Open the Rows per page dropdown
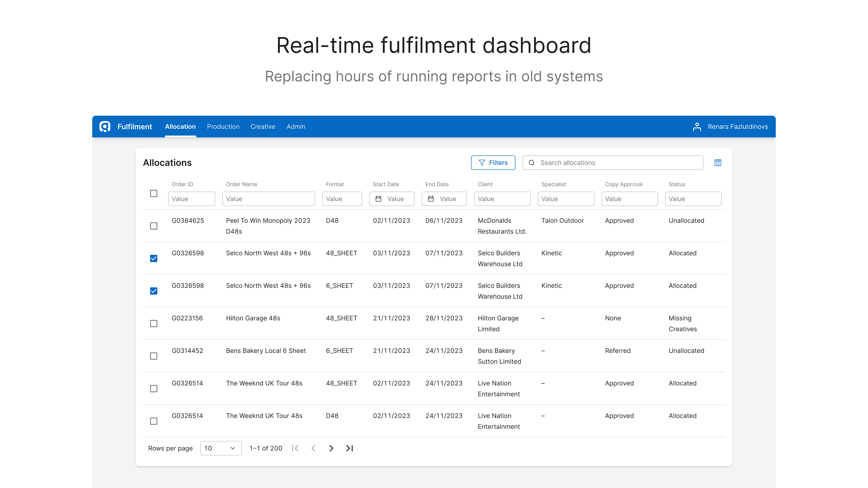 (x=221, y=448)
